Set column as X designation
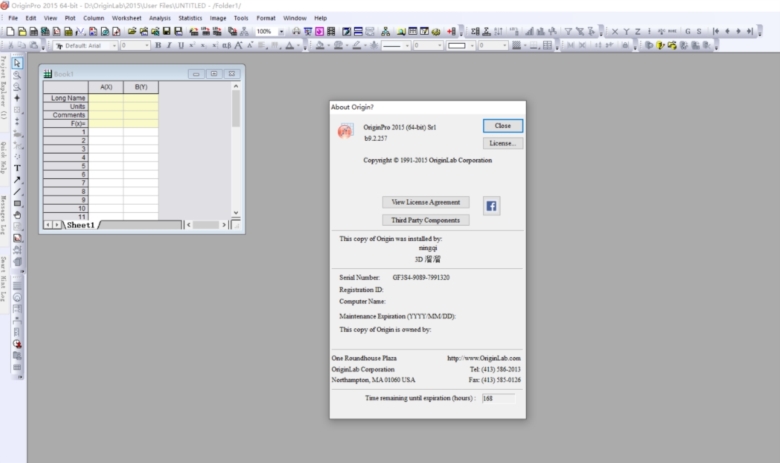 615,31
